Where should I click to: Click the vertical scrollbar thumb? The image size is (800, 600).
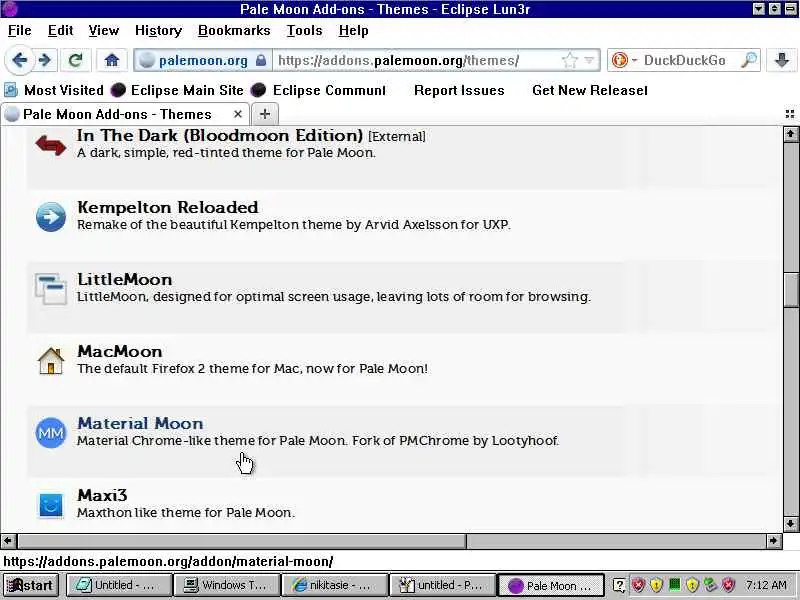[790, 289]
